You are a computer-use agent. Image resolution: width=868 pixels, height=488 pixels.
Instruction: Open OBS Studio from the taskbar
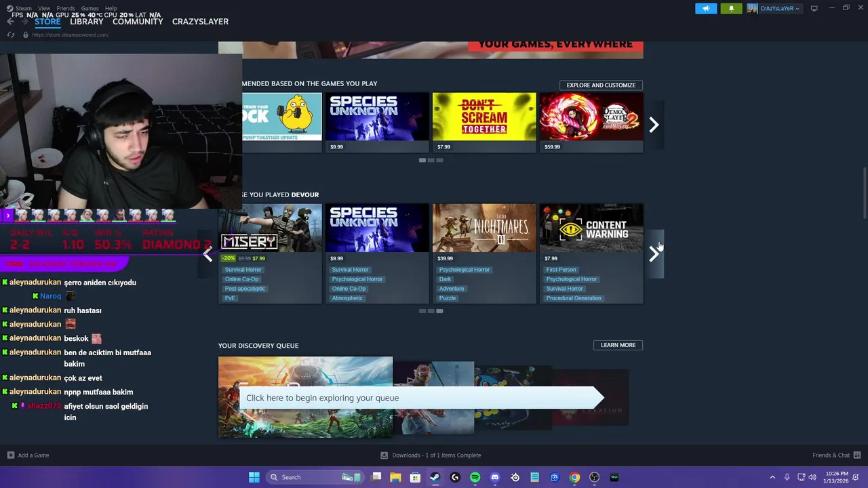[x=594, y=477]
